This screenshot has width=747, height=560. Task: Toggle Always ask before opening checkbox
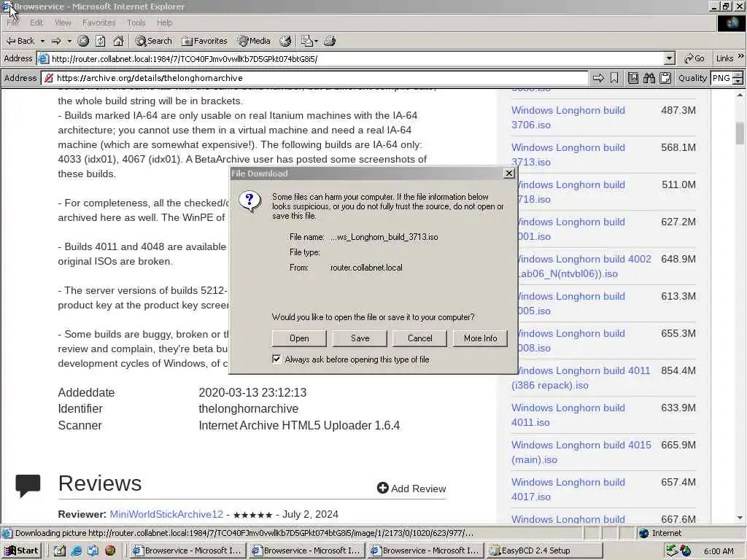(276, 359)
